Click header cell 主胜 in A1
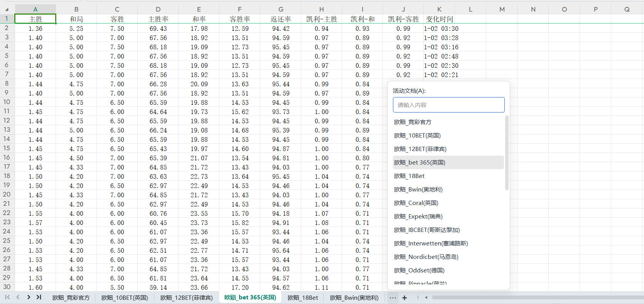644x304 pixels. point(35,19)
